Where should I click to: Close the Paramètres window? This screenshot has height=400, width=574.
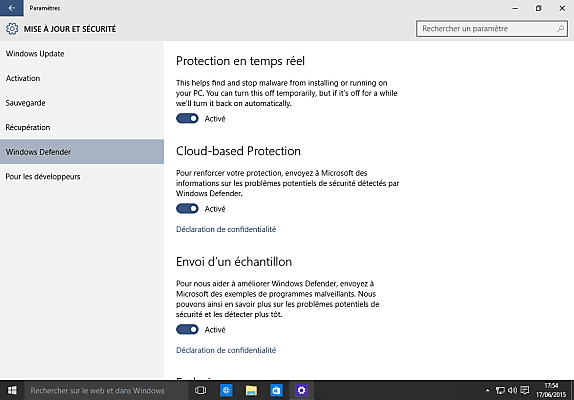pyautogui.click(x=562, y=8)
